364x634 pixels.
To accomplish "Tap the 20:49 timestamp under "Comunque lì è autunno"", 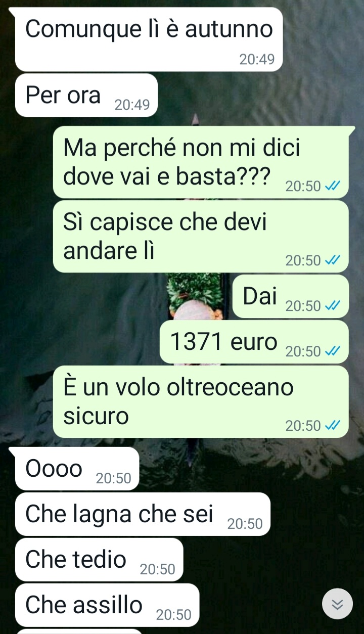I will tap(257, 60).
